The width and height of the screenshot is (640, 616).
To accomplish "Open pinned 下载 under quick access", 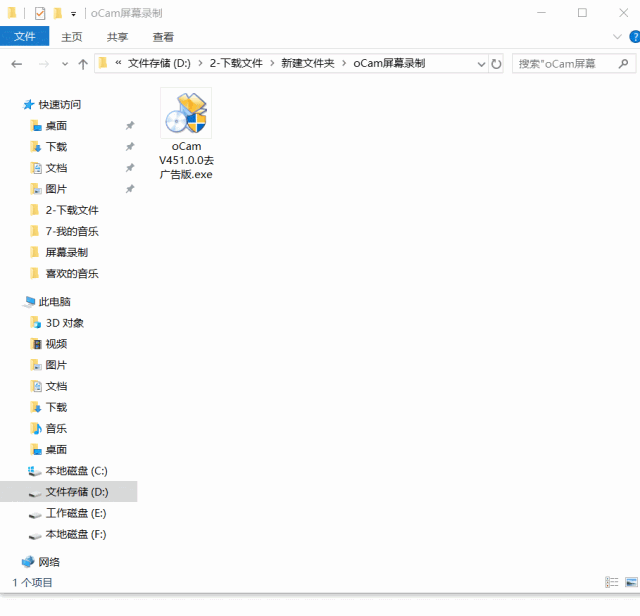I will click(x=56, y=147).
